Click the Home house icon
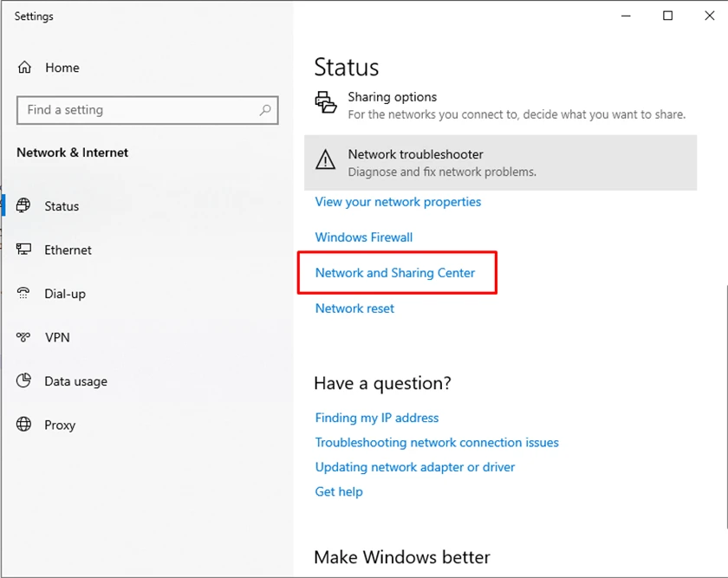The width and height of the screenshot is (728, 578). tap(24, 68)
